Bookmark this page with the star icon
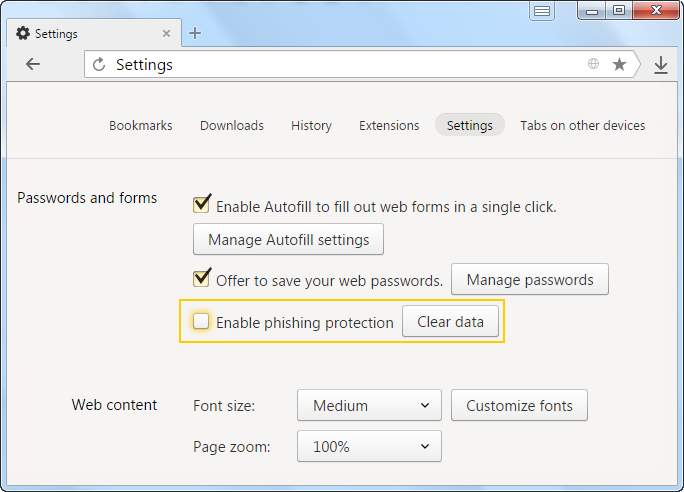684x492 pixels. coord(619,64)
